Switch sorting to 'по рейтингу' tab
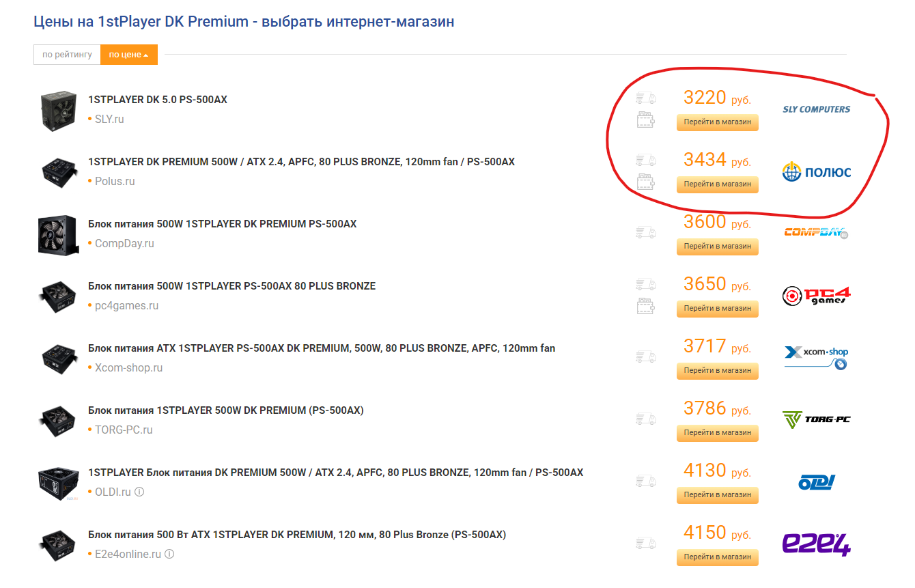 coord(67,55)
